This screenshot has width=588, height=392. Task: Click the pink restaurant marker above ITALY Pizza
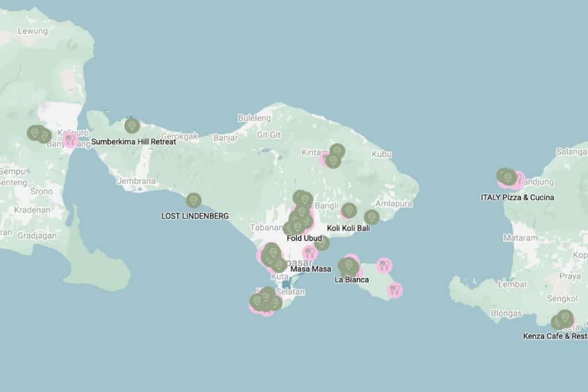tap(518, 179)
